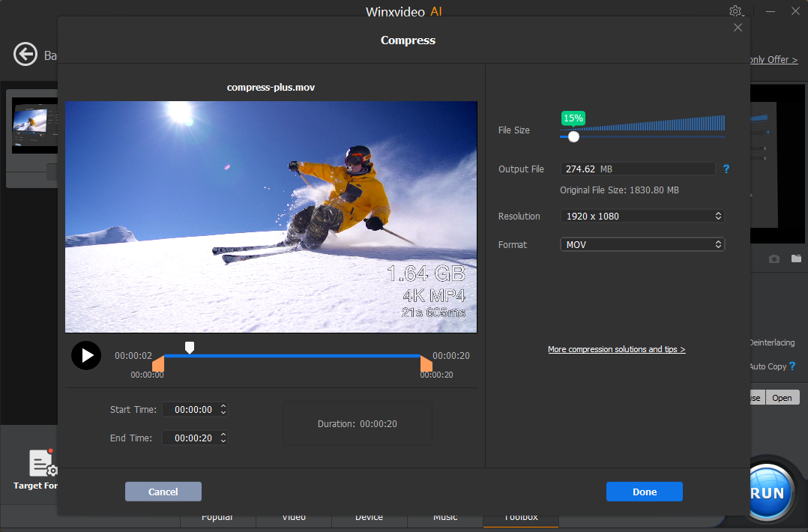Click the blue help question mark icon
The height and width of the screenshot is (532, 808).
coord(726,169)
